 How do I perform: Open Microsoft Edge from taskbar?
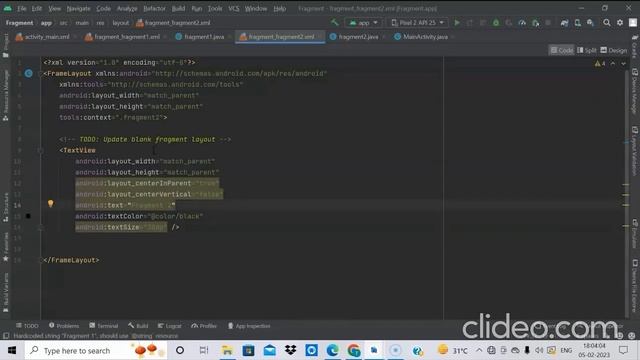332,350
